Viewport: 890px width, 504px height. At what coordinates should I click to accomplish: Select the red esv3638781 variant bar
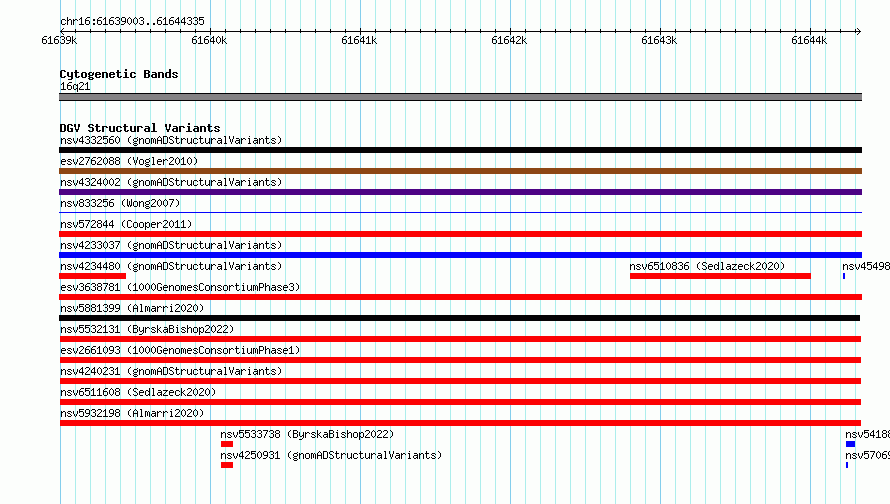pyautogui.click(x=460, y=297)
